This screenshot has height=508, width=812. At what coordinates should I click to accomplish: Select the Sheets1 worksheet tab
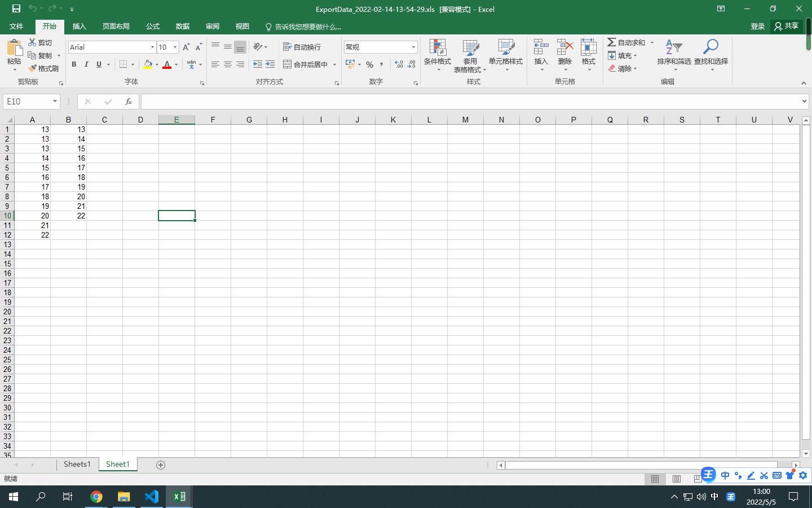click(77, 465)
